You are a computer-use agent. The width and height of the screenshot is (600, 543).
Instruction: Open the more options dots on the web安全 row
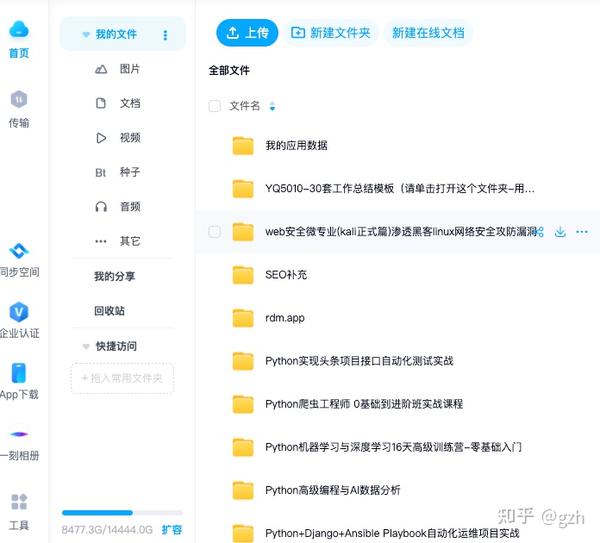[582, 232]
